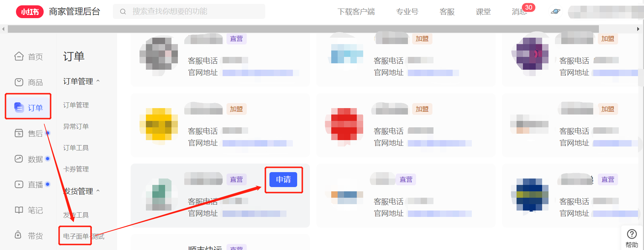Viewport: 644px width, 250px height.
Task: Open the 帮助 question mark icon
Action: [632, 234]
